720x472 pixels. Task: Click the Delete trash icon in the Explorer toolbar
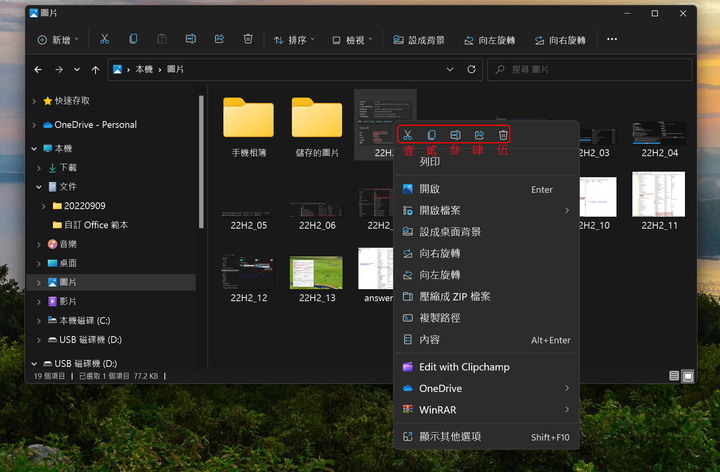pos(248,39)
